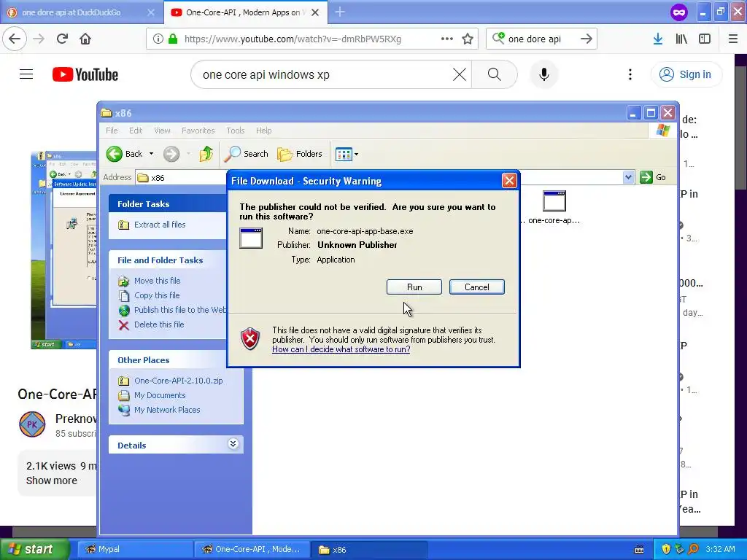Toggle the Folders pane in Explorer toolbar
The width and height of the screenshot is (747, 560).
(x=300, y=154)
